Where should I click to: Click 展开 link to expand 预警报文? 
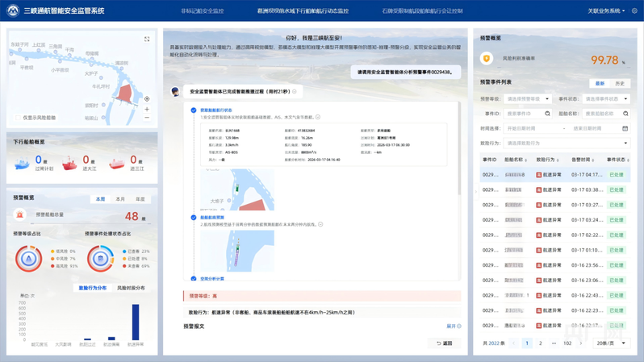[454, 327]
